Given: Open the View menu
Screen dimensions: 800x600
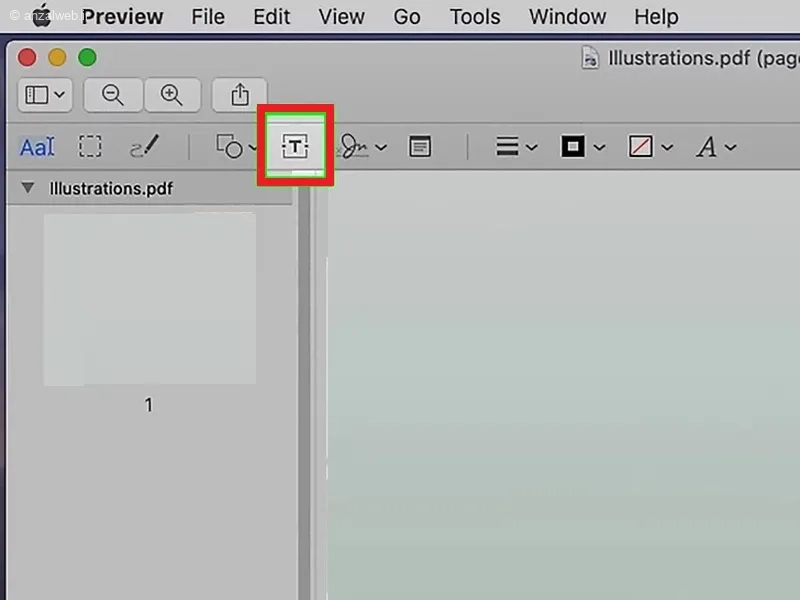Looking at the screenshot, I should click(x=341, y=17).
